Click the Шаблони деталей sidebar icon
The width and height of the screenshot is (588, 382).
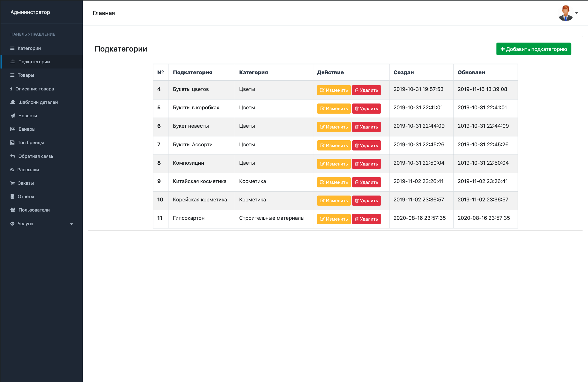[13, 102]
